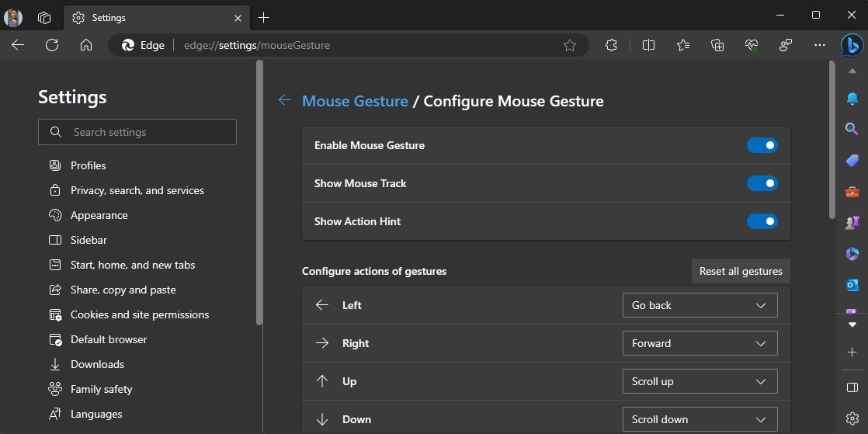Viewport: 868px width, 434px height.
Task: Click the Reset all gestures button
Action: coord(741,271)
